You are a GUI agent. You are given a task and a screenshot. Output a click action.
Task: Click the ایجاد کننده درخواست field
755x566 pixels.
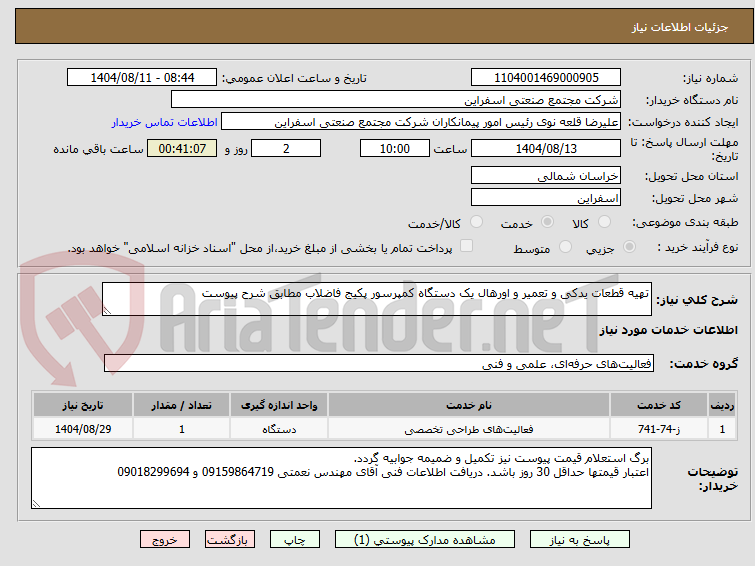(x=421, y=122)
